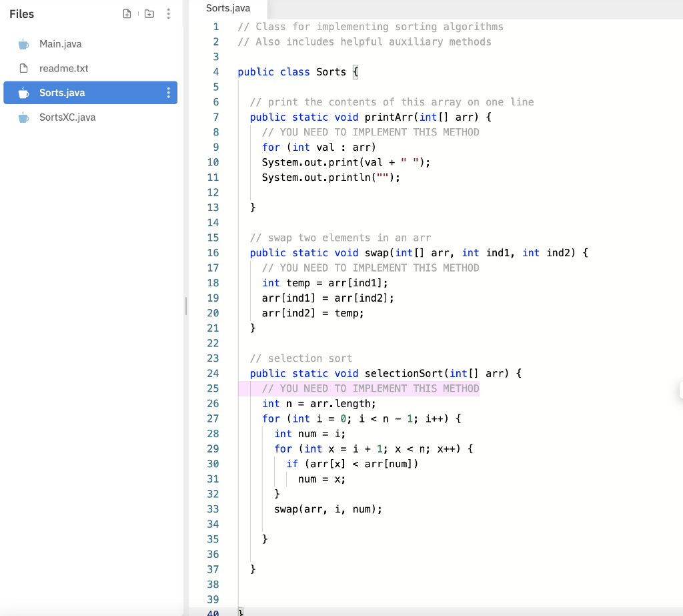Viewport: 683px width, 616px height.
Task: Click line number 16 in the gutter
Action: [x=213, y=253]
